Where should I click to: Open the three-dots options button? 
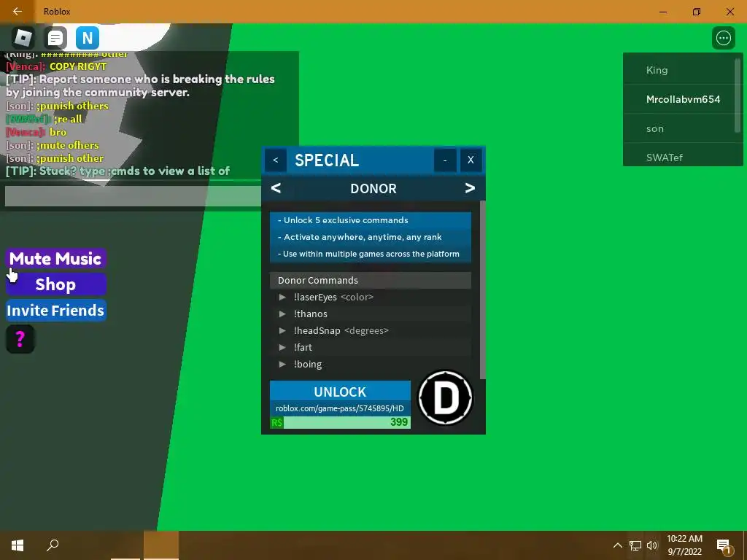coord(723,38)
